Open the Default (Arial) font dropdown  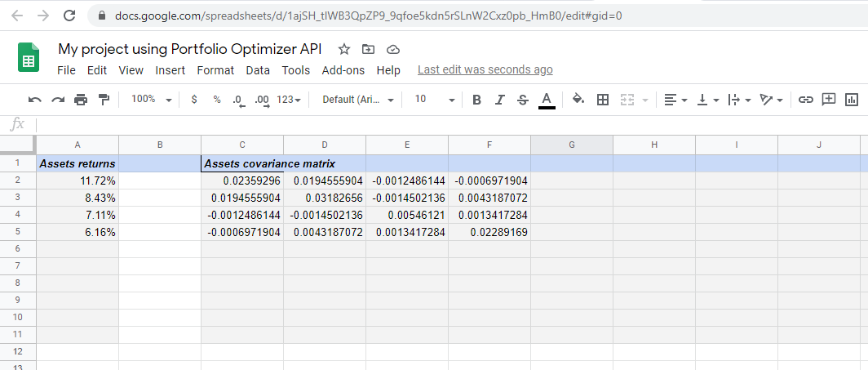tap(358, 100)
